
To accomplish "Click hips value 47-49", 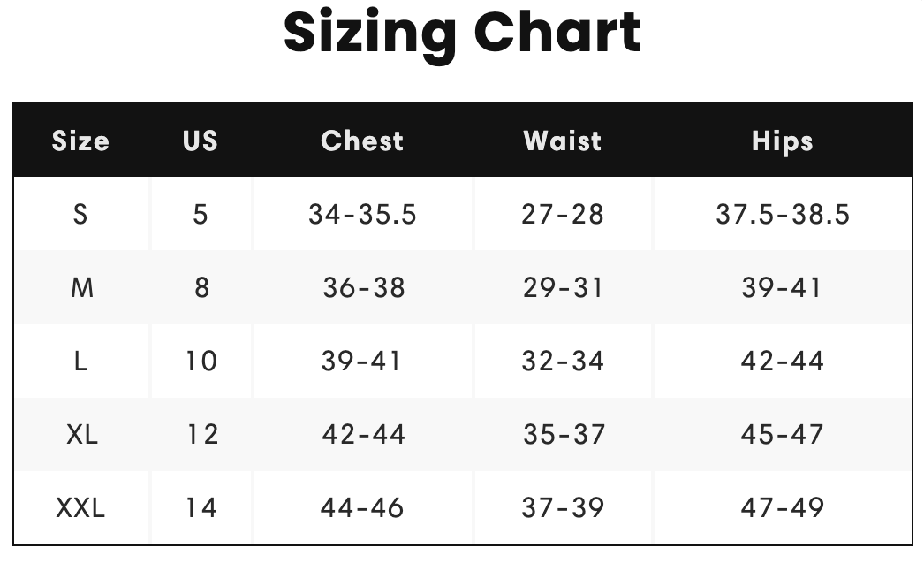I will tap(783, 508).
